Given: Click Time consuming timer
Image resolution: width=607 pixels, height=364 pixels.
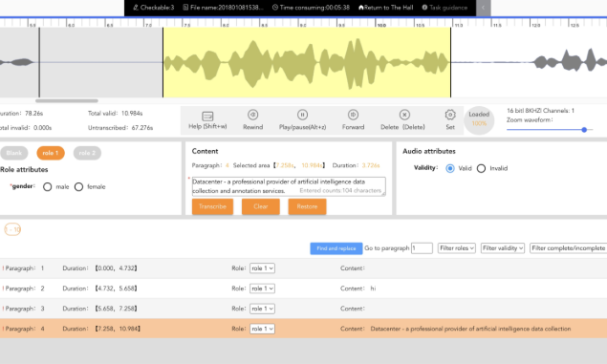Looking at the screenshot, I should [x=311, y=8].
